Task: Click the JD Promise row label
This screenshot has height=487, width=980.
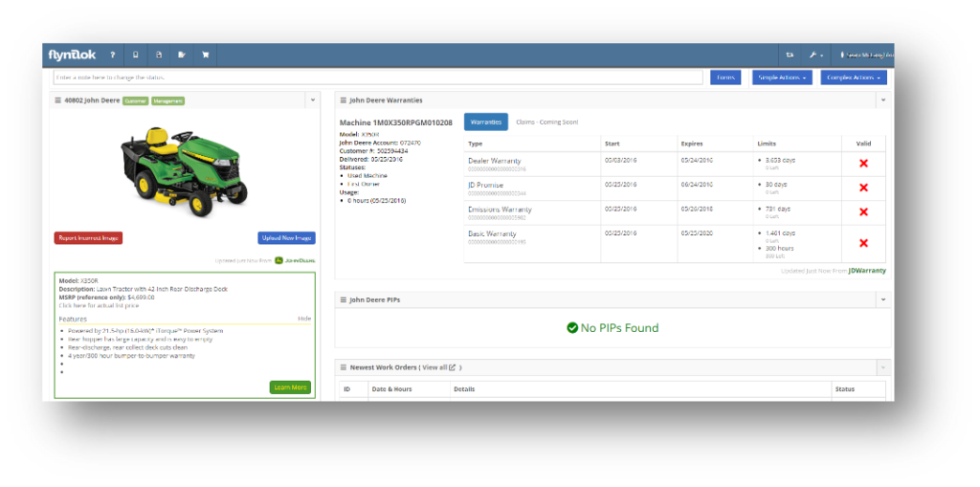Action: (x=485, y=185)
